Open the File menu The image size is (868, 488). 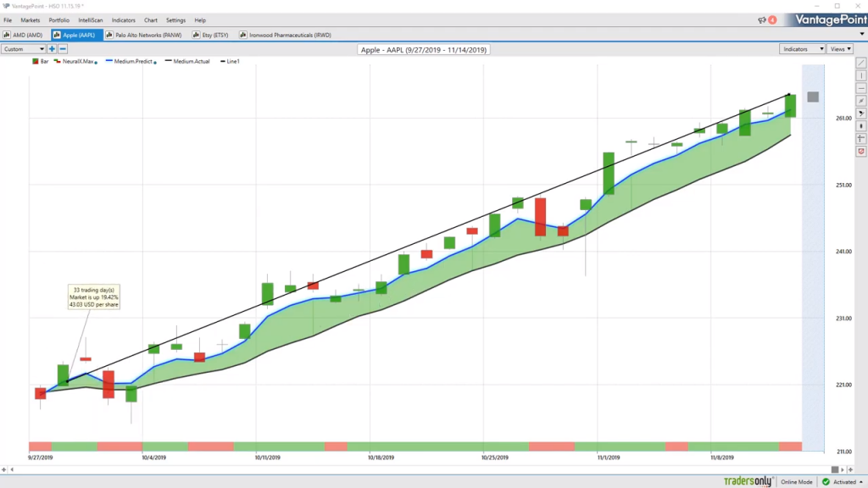[x=8, y=20]
